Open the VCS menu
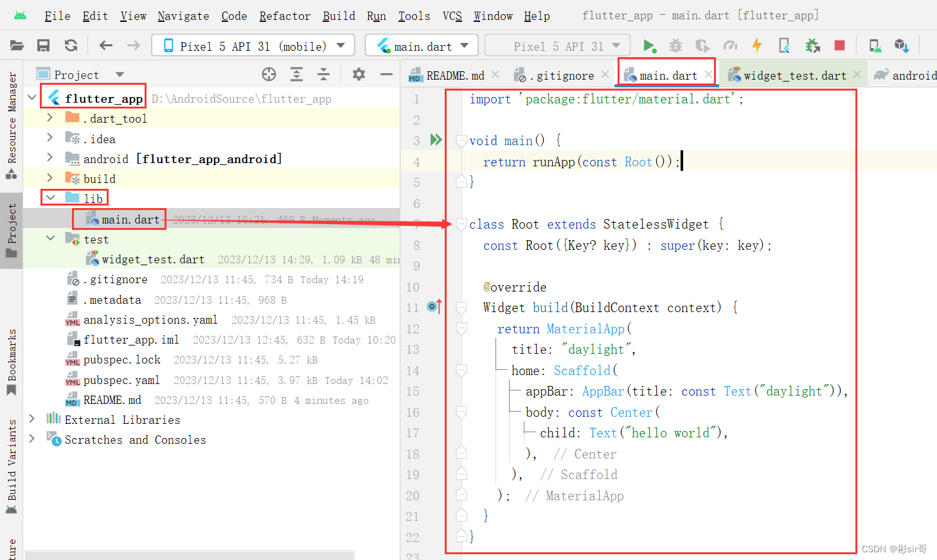Screen dimensions: 937x560 (452, 16)
